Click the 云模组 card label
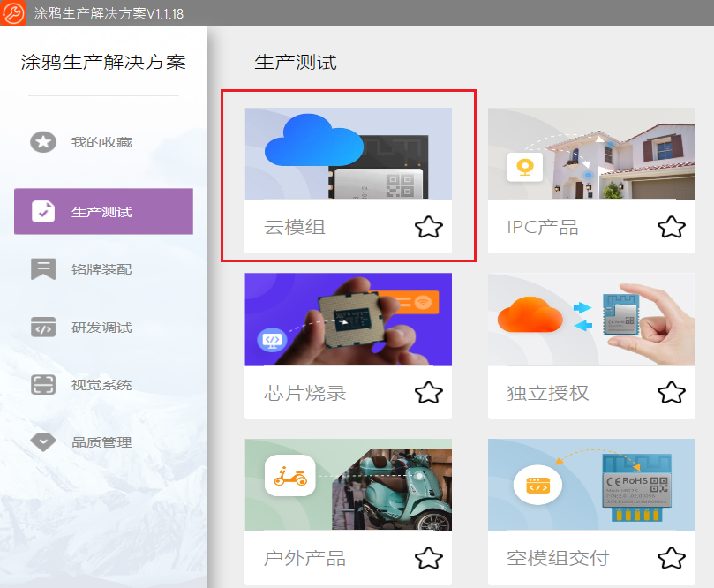 [x=295, y=227]
